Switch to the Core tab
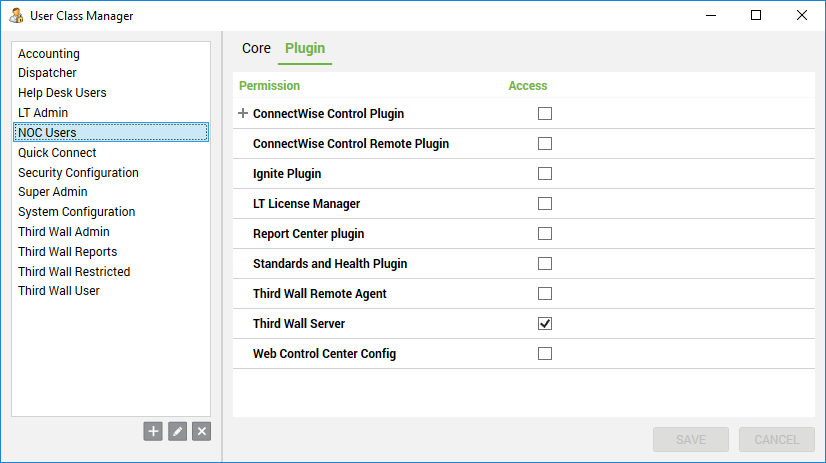 (256, 48)
